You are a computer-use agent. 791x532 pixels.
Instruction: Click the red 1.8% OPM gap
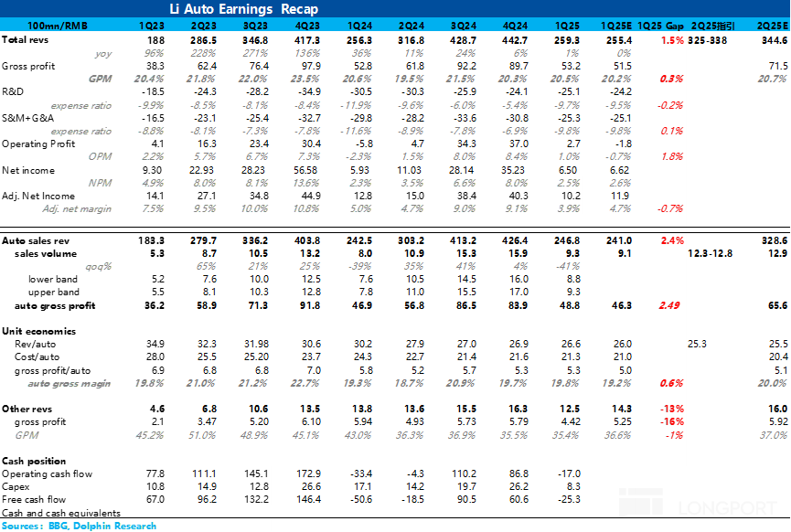point(672,157)
